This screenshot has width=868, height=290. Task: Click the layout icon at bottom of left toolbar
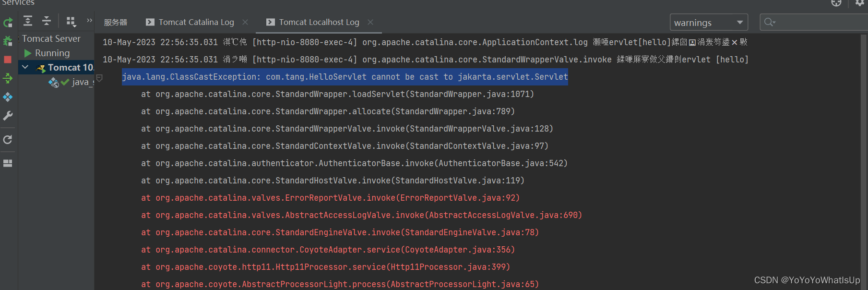point(8,163)
